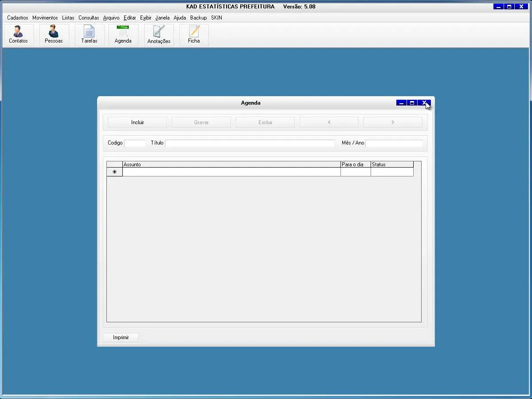Viewport: 532px width, 399px height.
Task: Open the Movimentos menu
Action: [45, 18]
